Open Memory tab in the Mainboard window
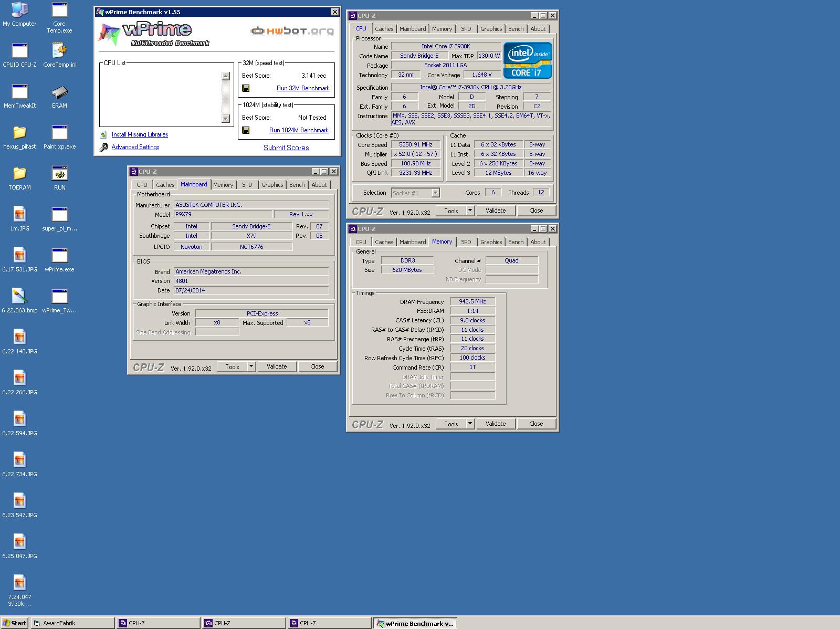Viewport: 840px width, 630px height. [223, 185]
